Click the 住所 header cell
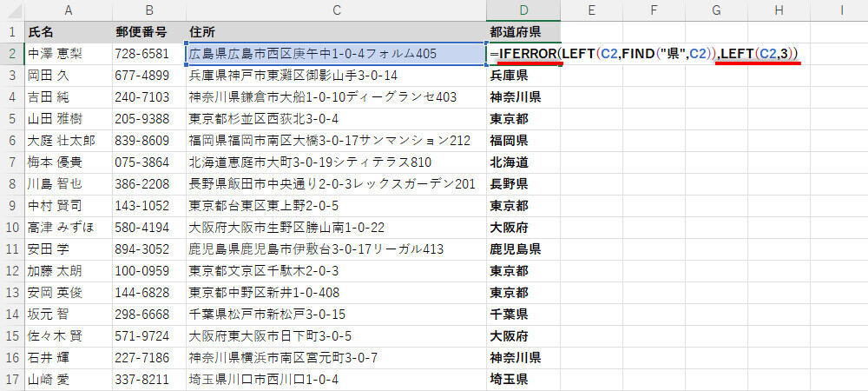This screenshot has height=391, width=868. 337,31
